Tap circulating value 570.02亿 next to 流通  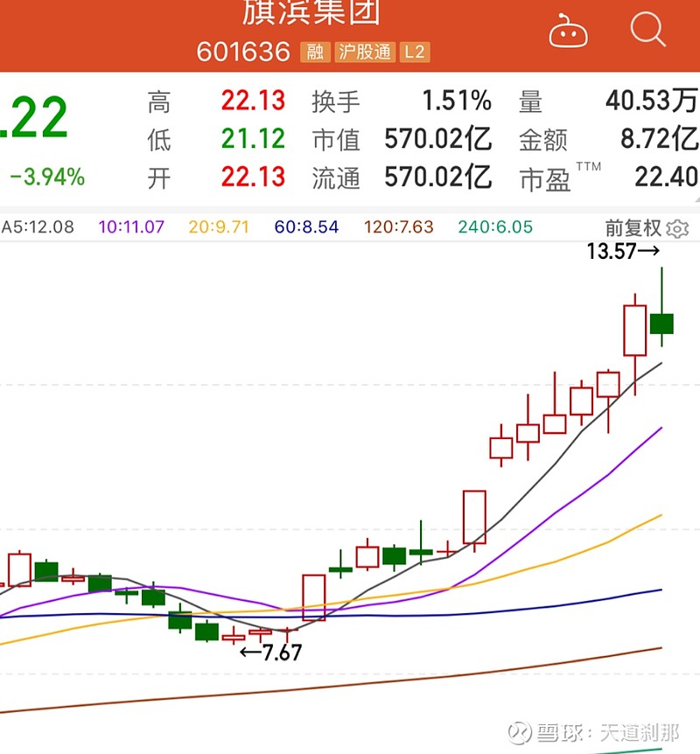[x=437, y=177]
